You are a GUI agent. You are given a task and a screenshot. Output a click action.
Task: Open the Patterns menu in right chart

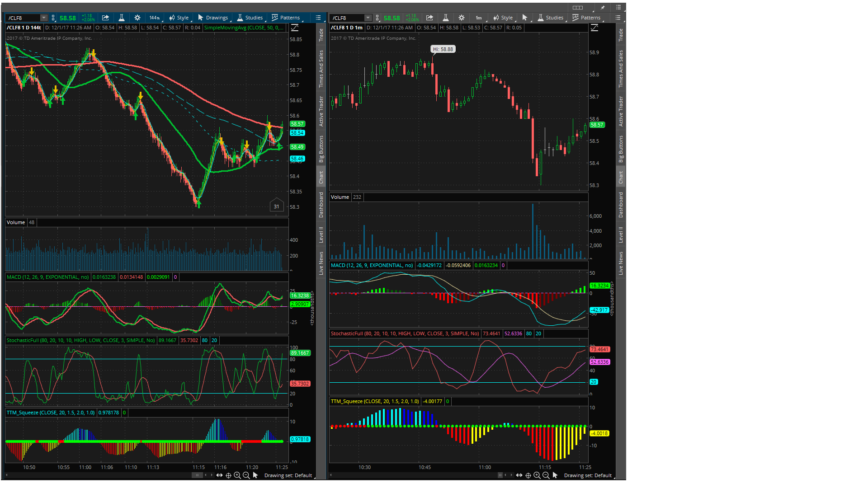click(586, 18)
